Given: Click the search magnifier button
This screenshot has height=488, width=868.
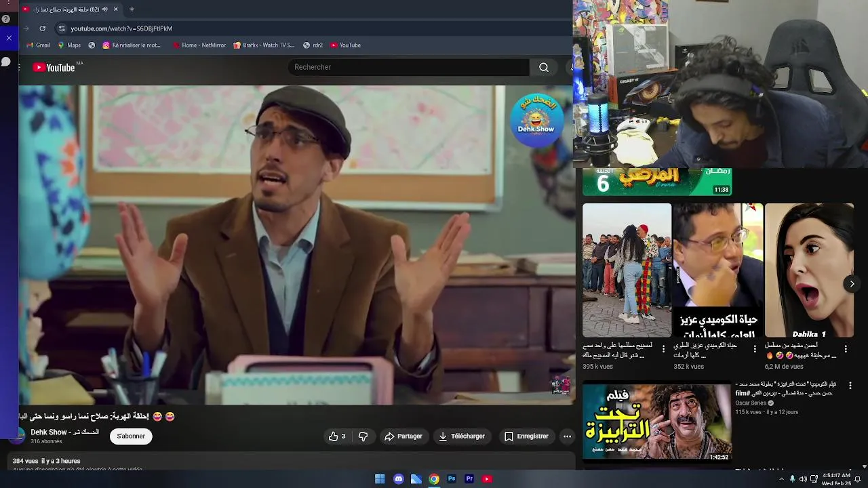Looking at the screenshot, I should (x=544, y=67).
